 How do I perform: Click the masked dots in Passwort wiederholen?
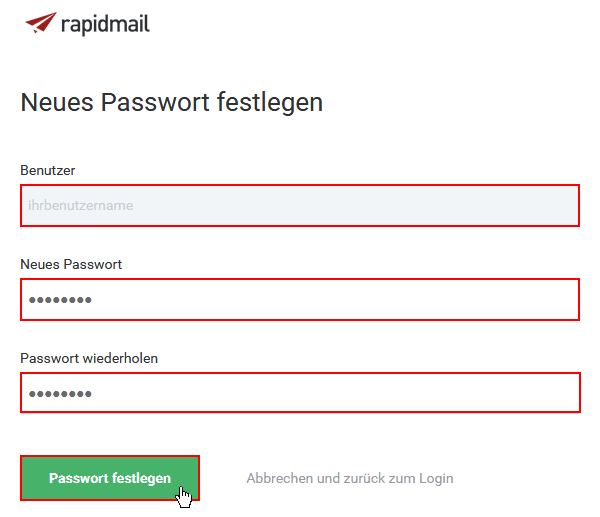point(60,394)
